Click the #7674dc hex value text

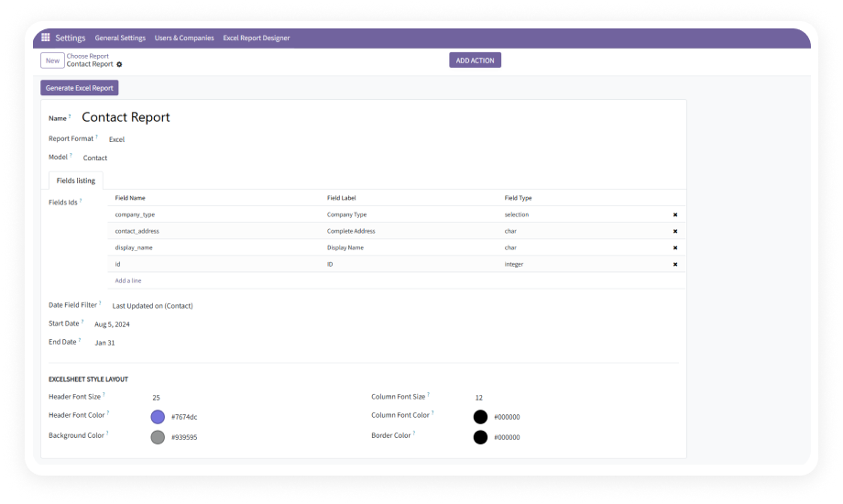pyautogui.click(x=184, y=417)
